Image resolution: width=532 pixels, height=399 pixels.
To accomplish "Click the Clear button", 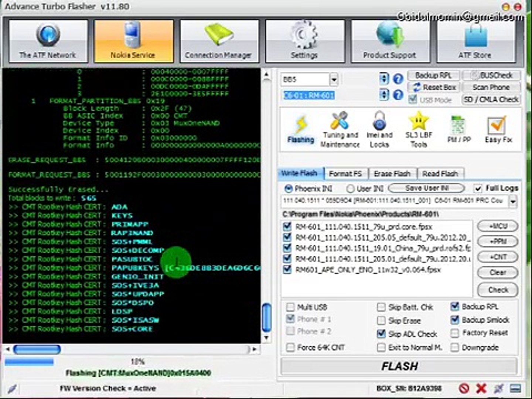I will pyautogui.click(x=498, y=273).
